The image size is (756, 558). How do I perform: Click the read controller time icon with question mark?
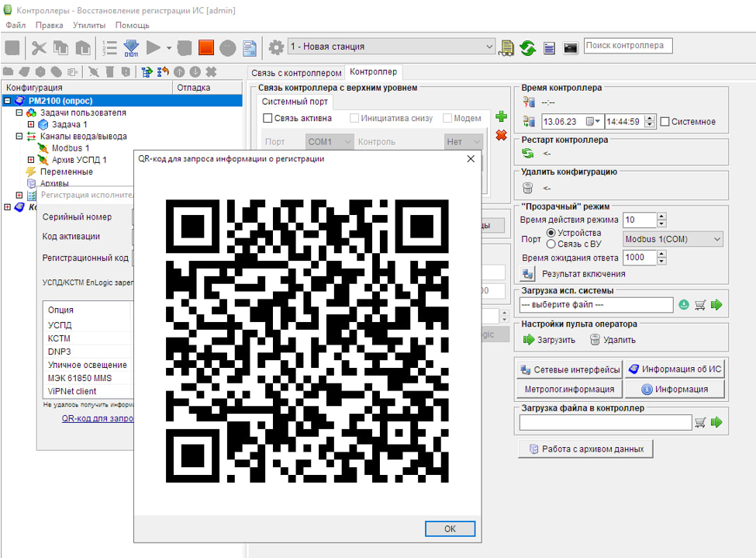pos(529,102)
